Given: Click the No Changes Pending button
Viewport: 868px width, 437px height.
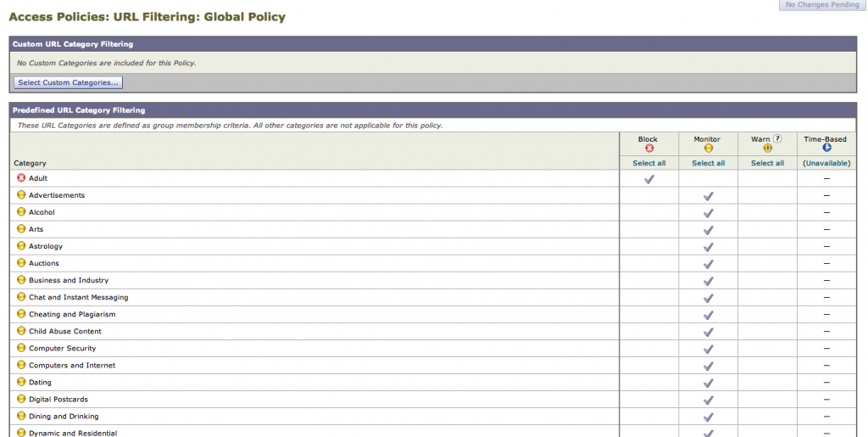Looking at the screenshot, I should [823, 5].
